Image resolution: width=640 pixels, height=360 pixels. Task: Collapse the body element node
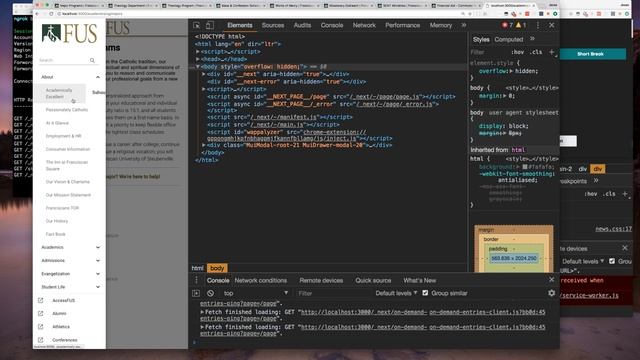pyautogui.click(x=198, y=67)
